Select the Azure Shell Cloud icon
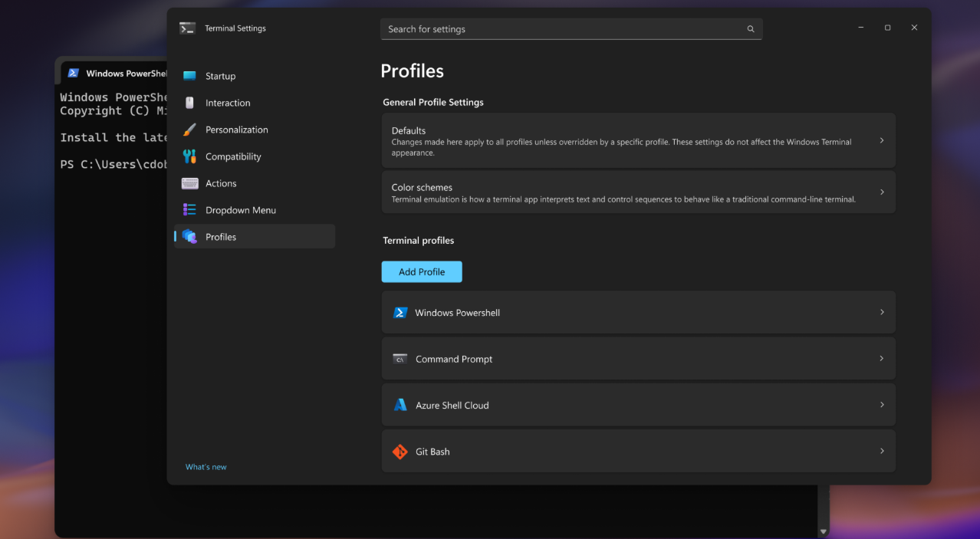 point(400,405)
